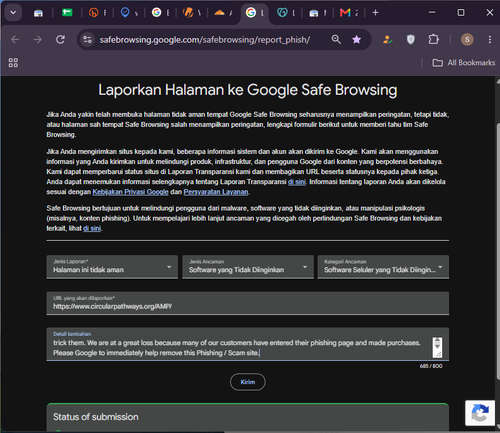Toggle the bookmark star

[357, 40]
